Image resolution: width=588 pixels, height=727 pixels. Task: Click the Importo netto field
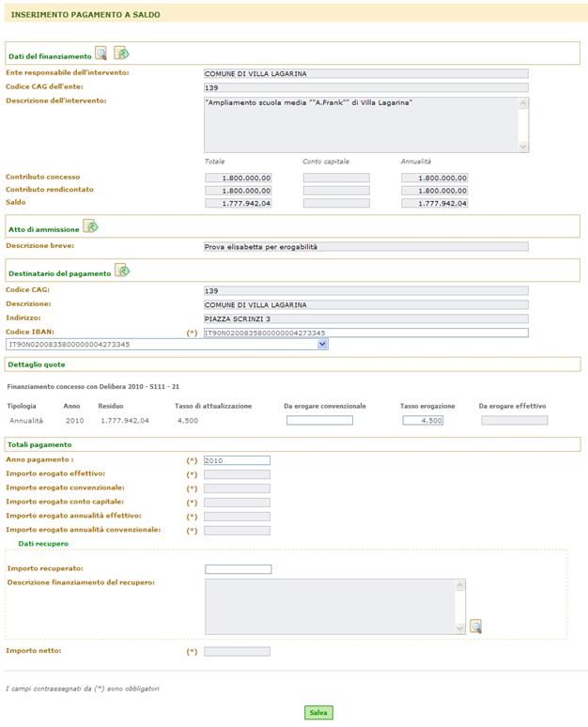[237, 652]
